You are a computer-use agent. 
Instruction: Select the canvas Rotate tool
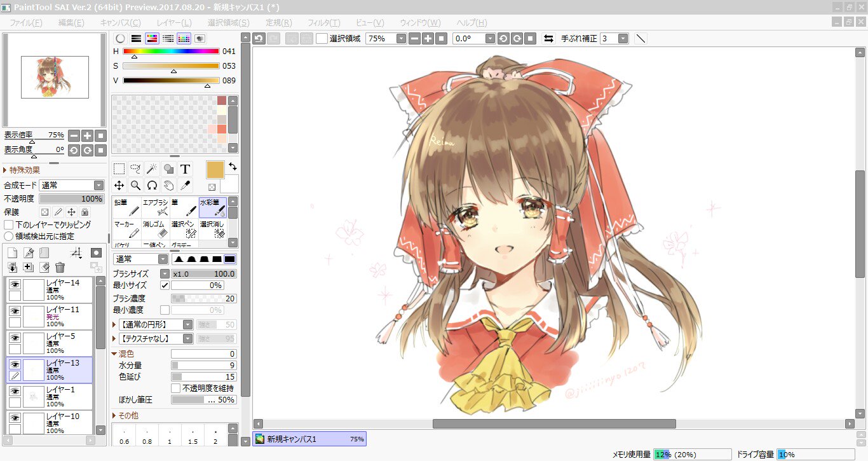click(152, 185)
